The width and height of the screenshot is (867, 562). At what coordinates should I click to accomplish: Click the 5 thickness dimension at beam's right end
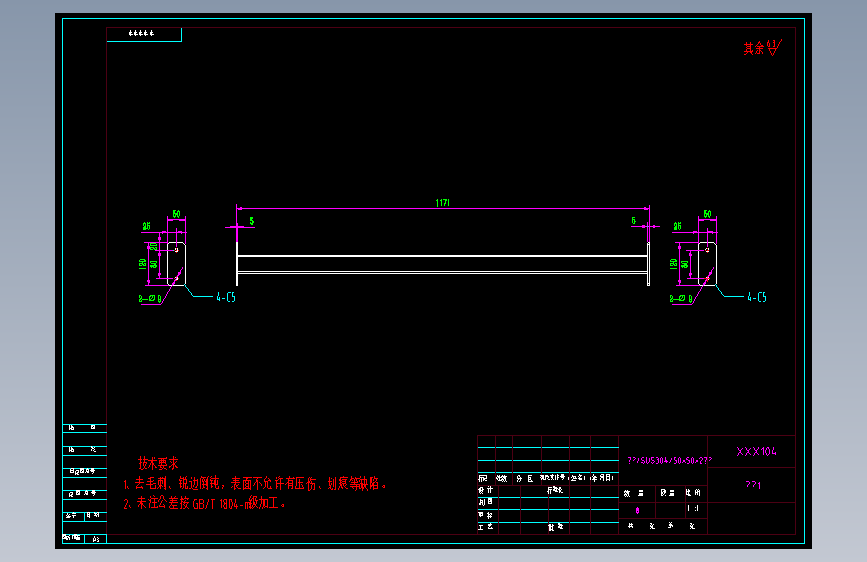tap(634, 221)
